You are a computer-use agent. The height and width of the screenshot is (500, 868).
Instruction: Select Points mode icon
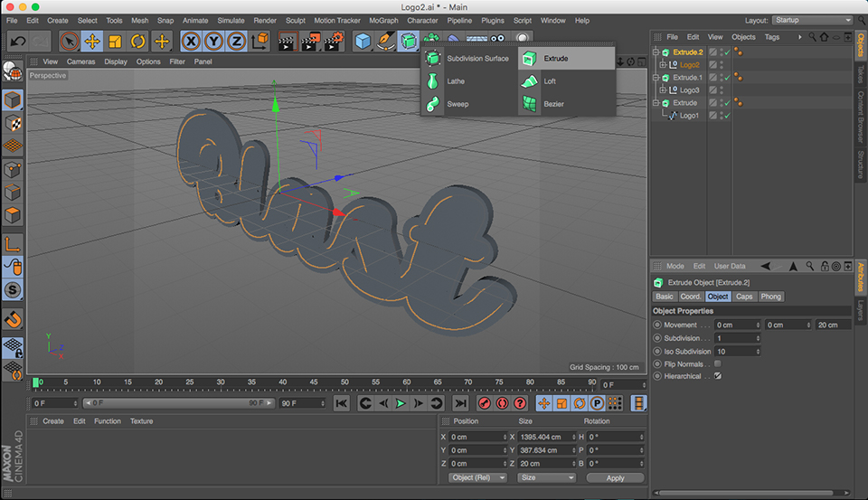point(12,169)
